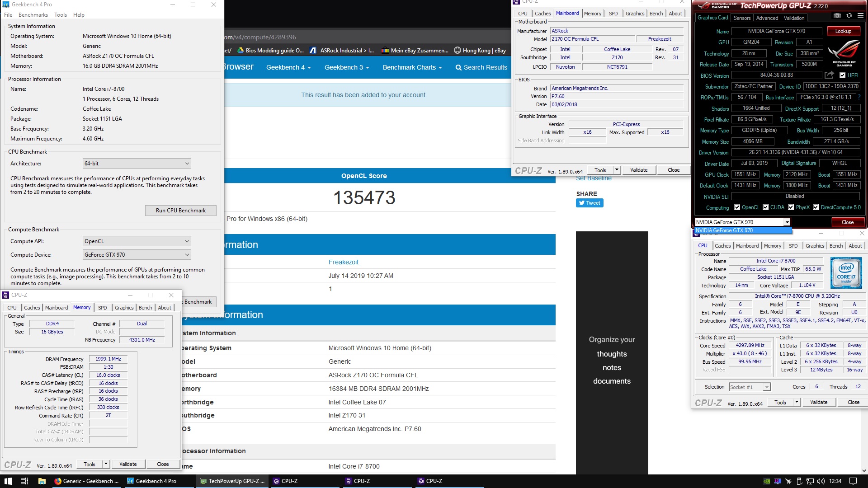Toggle the OpenCL checkbox in GPU-Z
This screenshot has width=868, height=488.
click(x=737, y=207)
